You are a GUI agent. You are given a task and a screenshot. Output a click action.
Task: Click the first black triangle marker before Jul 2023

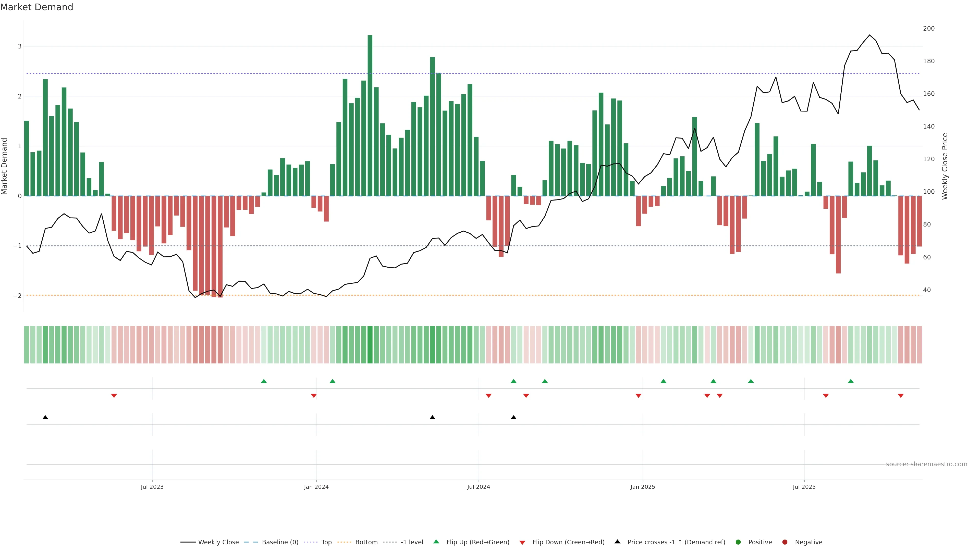pyautogui.click(x=45, y=418)
